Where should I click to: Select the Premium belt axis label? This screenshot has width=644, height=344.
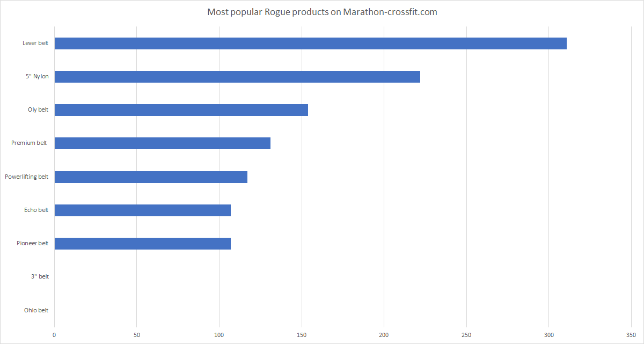(29, 143)
